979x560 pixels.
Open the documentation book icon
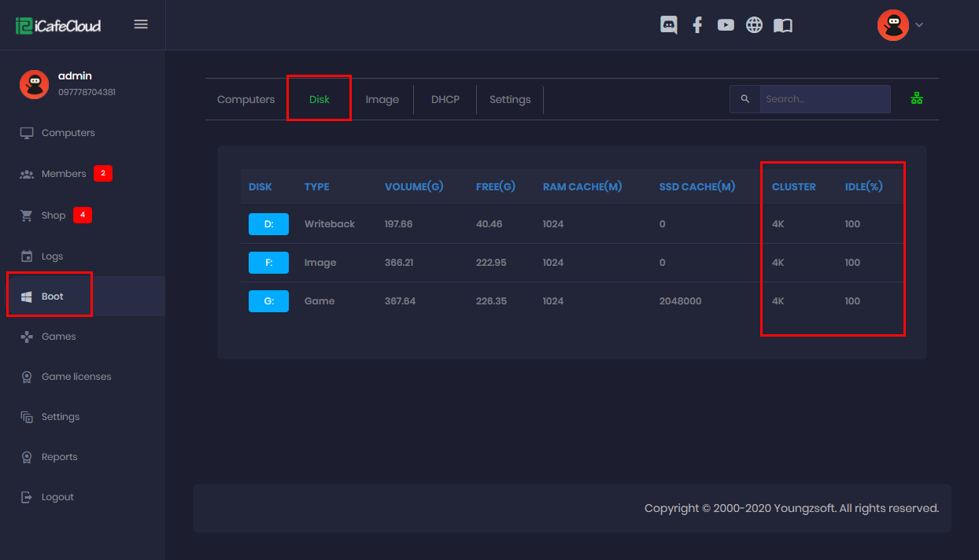coord(782,24)
